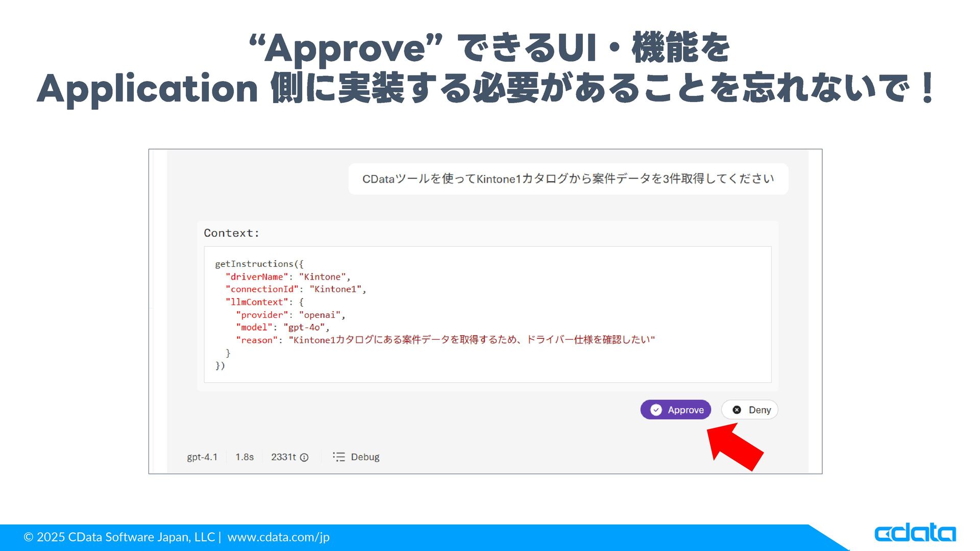Click the checkmark icon inside Approve
Screen dimensions: 980x551
(x=656, y=410)
